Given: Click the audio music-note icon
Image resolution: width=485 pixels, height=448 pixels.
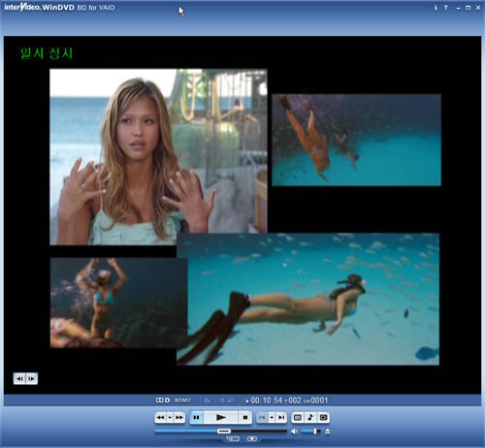Looking at the screenshot, I should click(x=310, y=418).
